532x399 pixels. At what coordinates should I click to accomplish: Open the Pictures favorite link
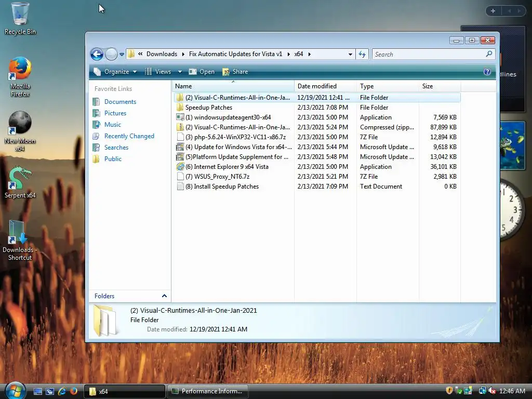(115, 113)
